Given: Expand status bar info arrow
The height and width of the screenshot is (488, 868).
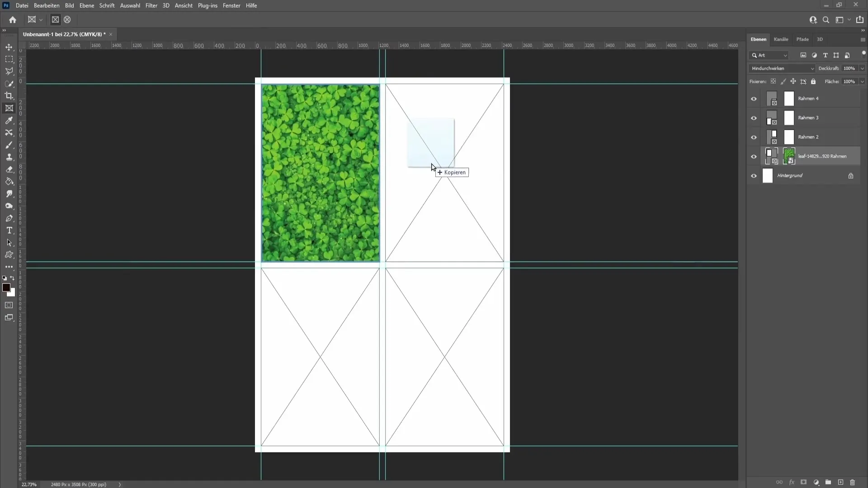Looking at the screenshot, I should click(x=120, y=484).
